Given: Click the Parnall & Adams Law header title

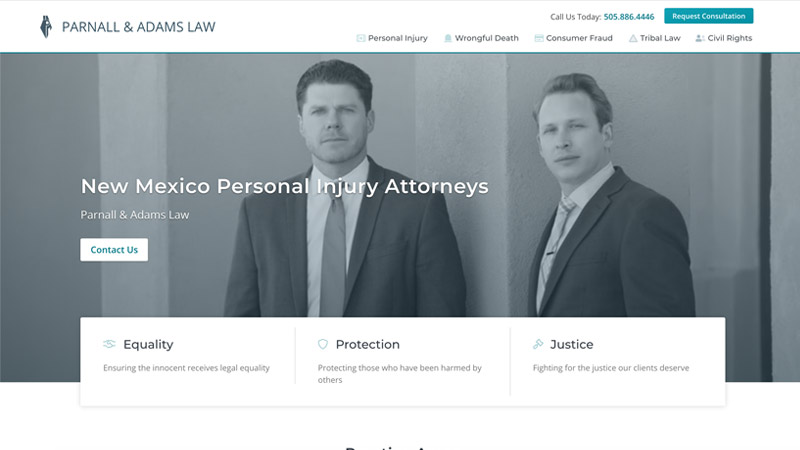Looking at the screenshot, I should (138, 27).
